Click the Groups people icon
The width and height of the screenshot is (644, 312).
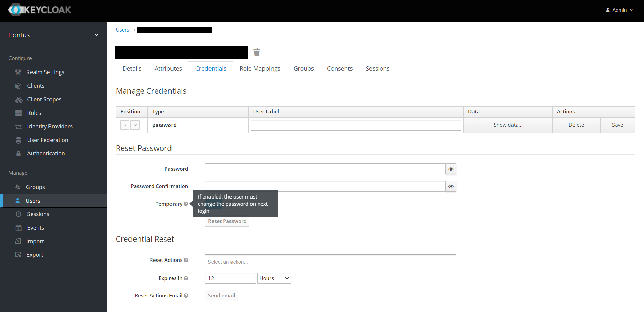point(18,187)
